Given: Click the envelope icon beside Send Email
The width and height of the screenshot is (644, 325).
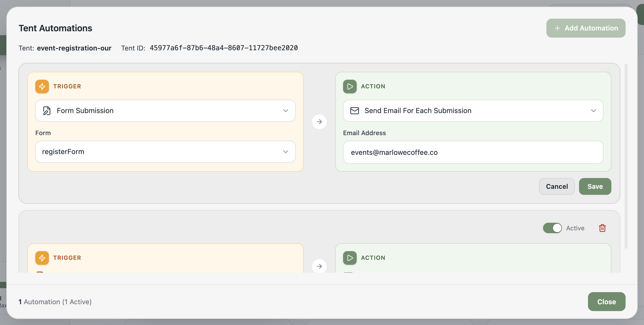Looking at the screenshot, I should [x=355, y=111].
